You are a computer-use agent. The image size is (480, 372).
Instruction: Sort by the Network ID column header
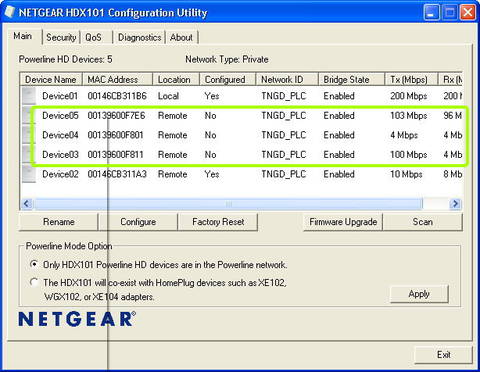pyautogui.click(x=287, y=80)
